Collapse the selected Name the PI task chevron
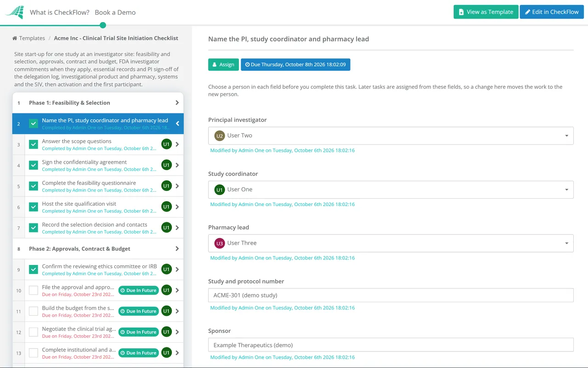 [177, 123]
